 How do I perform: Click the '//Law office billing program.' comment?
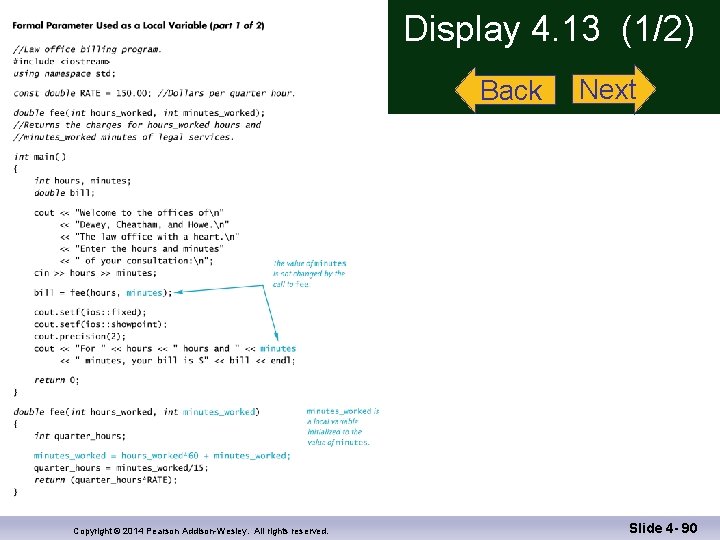pyautogui.click(x=87, y=49)
